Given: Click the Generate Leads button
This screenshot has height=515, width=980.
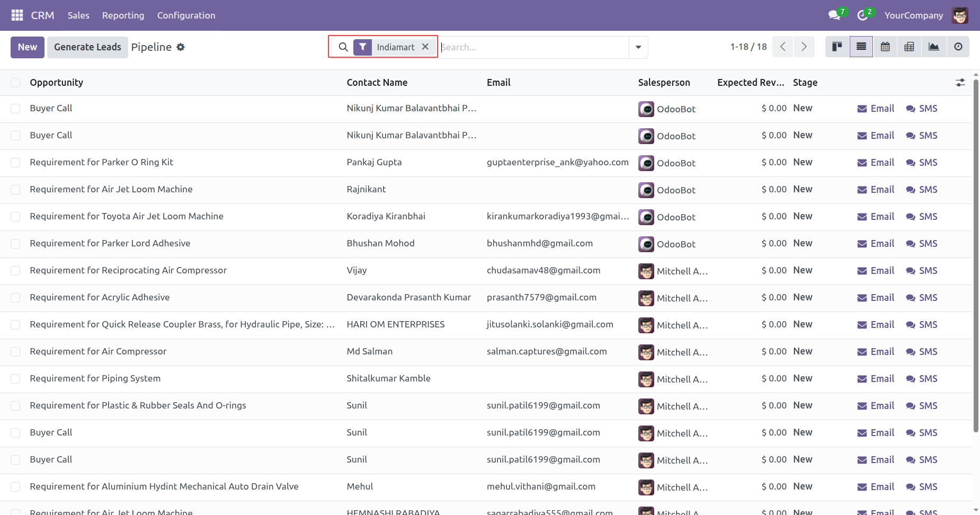Looking at the screenshot, I should pos(87,47).
